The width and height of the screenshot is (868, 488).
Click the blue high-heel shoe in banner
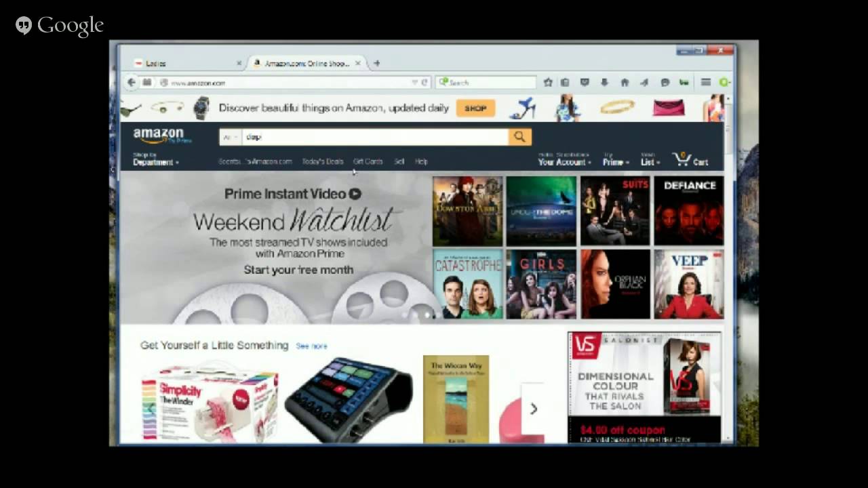pyautogui.click(x=523, y=108)
